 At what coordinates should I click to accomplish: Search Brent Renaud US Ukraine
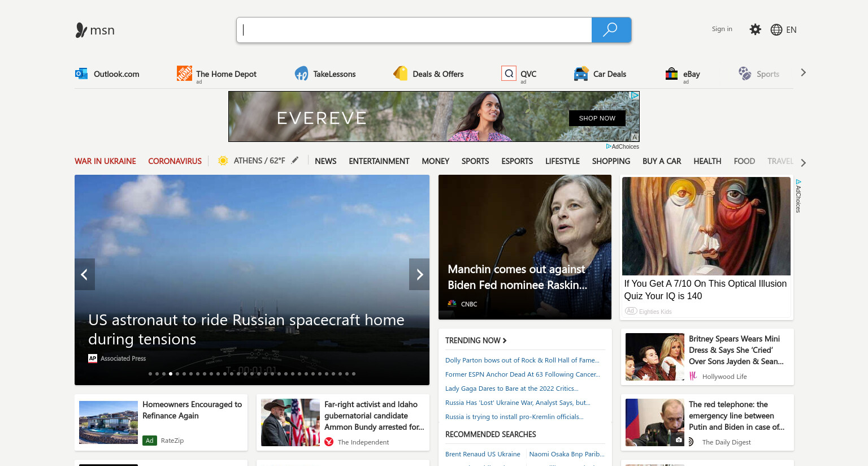coord(483,454)
